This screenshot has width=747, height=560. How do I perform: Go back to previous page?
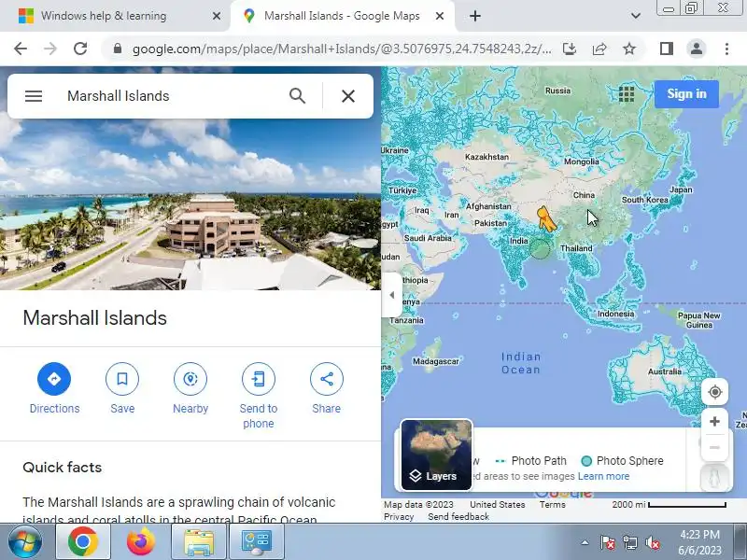pos(21,49)
